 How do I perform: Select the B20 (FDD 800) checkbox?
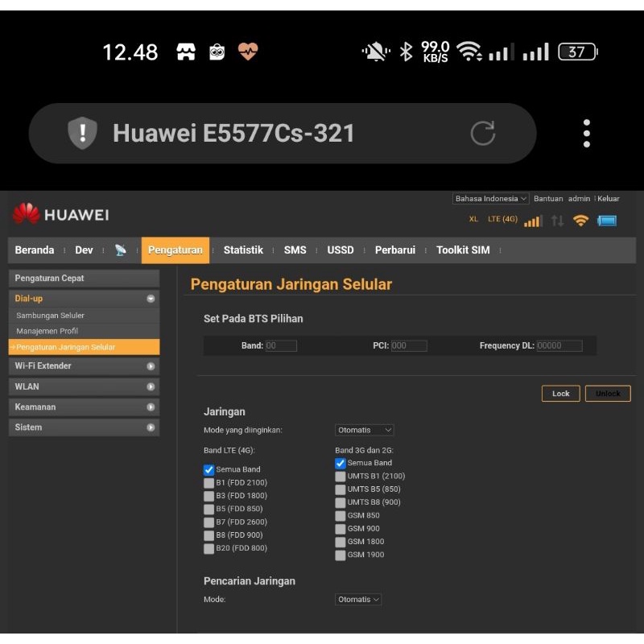[x=208, y=548]
